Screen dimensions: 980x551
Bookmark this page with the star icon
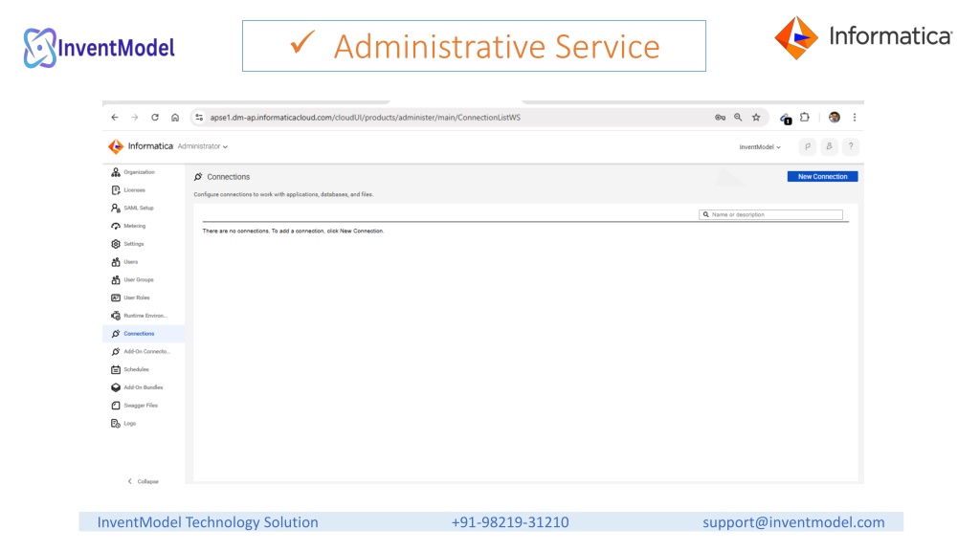pos(756,118)
